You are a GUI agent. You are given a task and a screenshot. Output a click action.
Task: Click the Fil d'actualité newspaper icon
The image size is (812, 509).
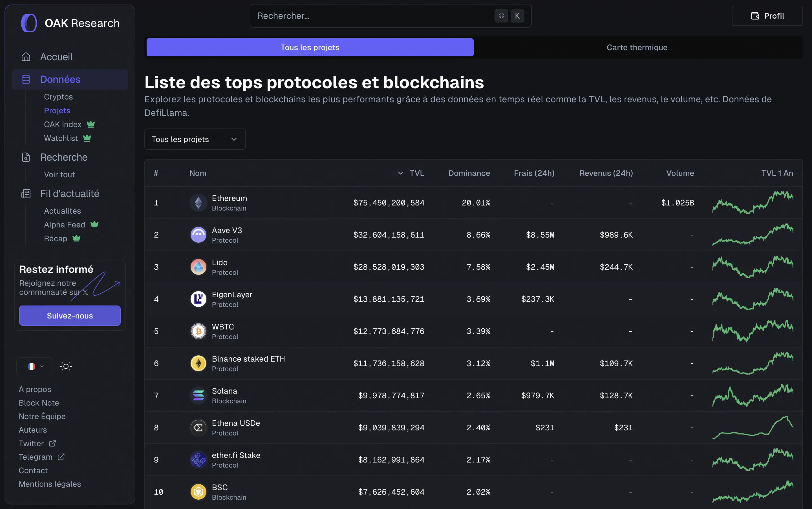coord(26,193)
